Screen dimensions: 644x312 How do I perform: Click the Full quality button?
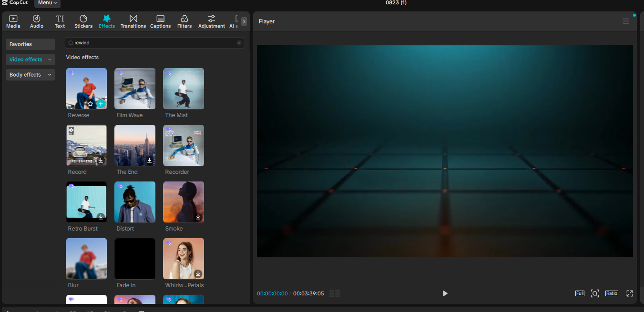pyautogui.click(x=580, y=293)
